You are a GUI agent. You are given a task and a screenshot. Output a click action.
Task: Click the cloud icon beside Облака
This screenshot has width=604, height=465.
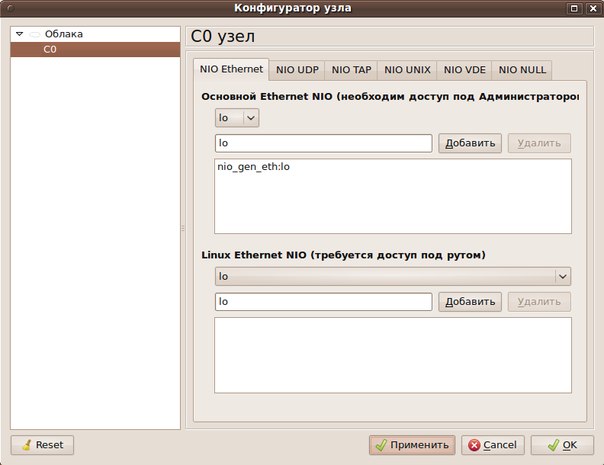[x=35, y=34]
